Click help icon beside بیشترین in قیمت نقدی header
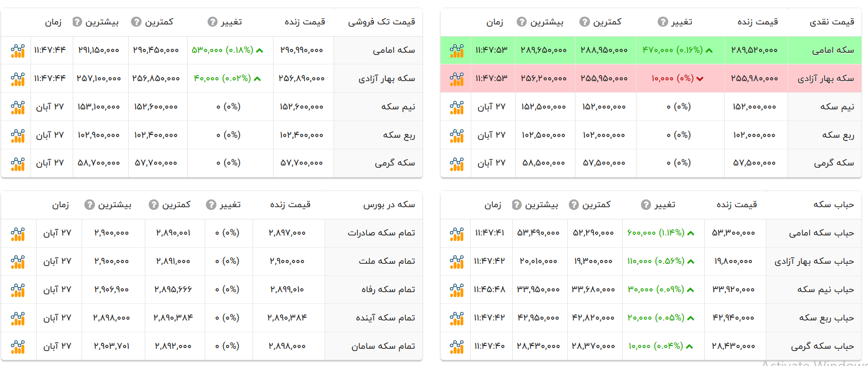 click(x=521, y=22)
